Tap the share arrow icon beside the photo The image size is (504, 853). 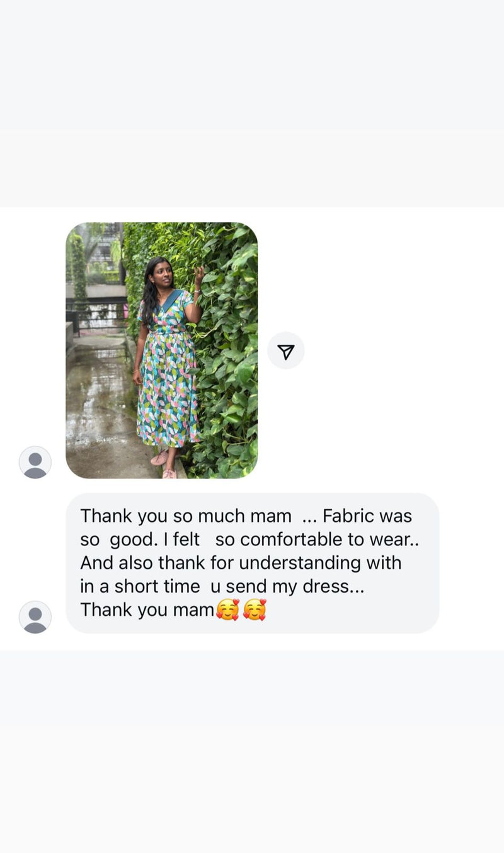pos(286,351)
